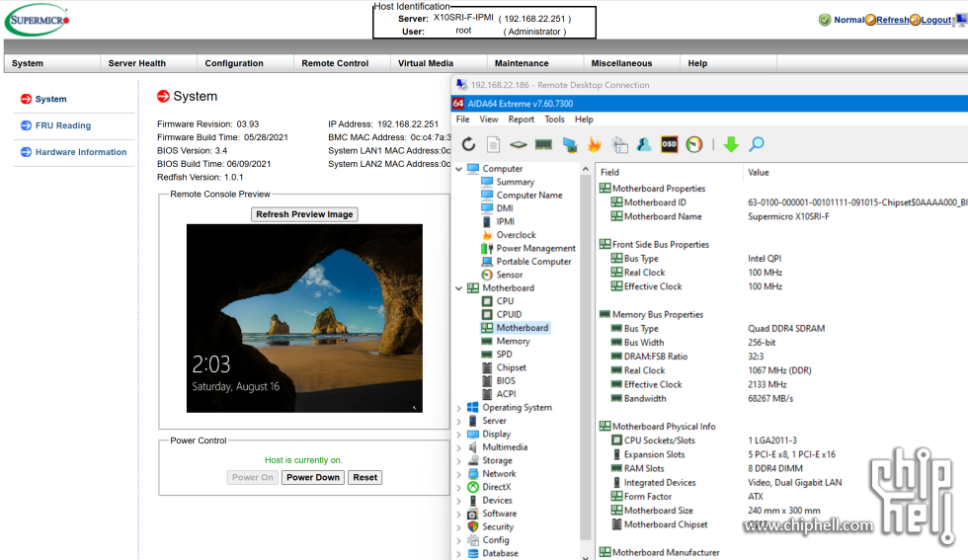Click the clipboard report wizard icon
Image resolution: width=968 pixels, height=560 pixels.
pyautogui.click(x=620, y=144)
